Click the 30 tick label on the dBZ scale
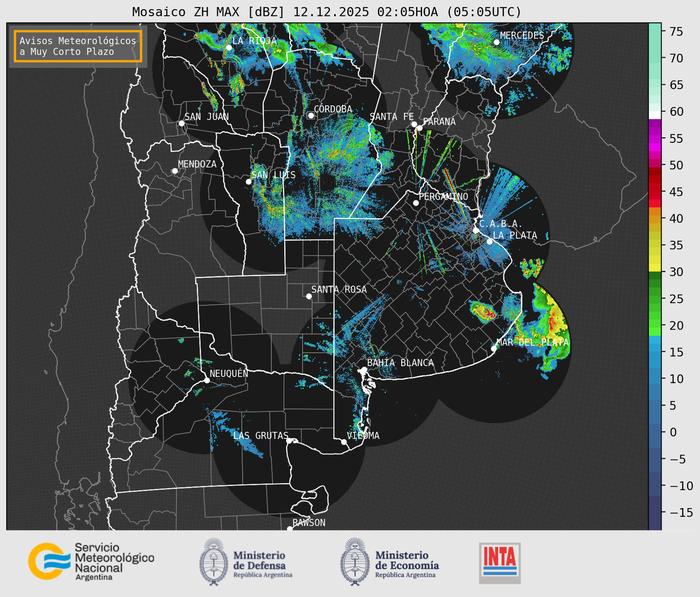This screenshot has height=597, width=700. (x=676, y=272)
